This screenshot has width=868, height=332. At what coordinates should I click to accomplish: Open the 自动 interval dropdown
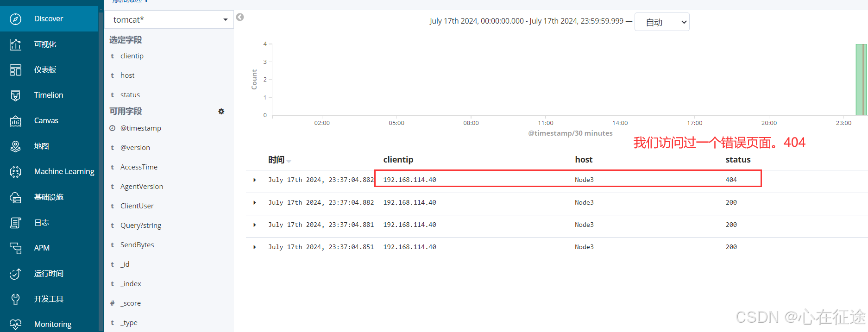tap(661, 22)
